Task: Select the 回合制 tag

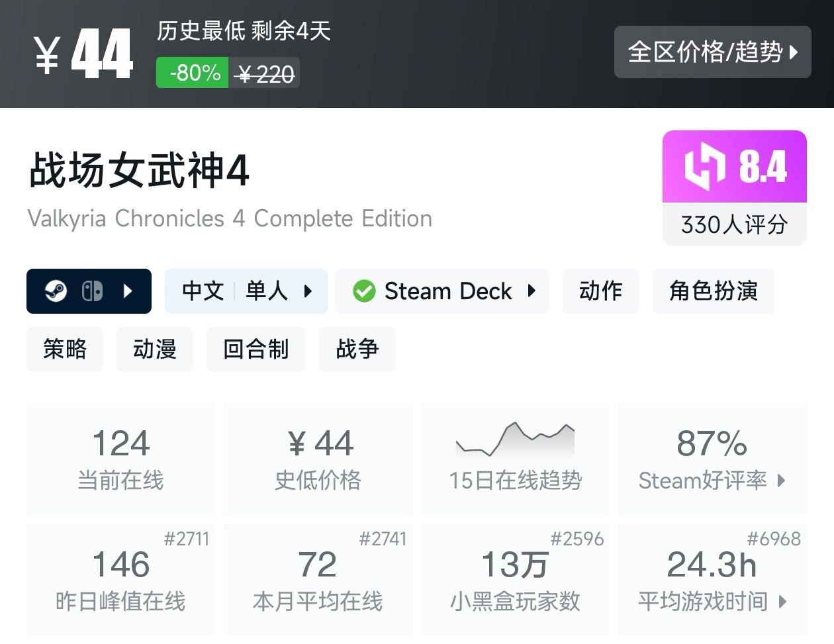Action: tap(255, 349)
